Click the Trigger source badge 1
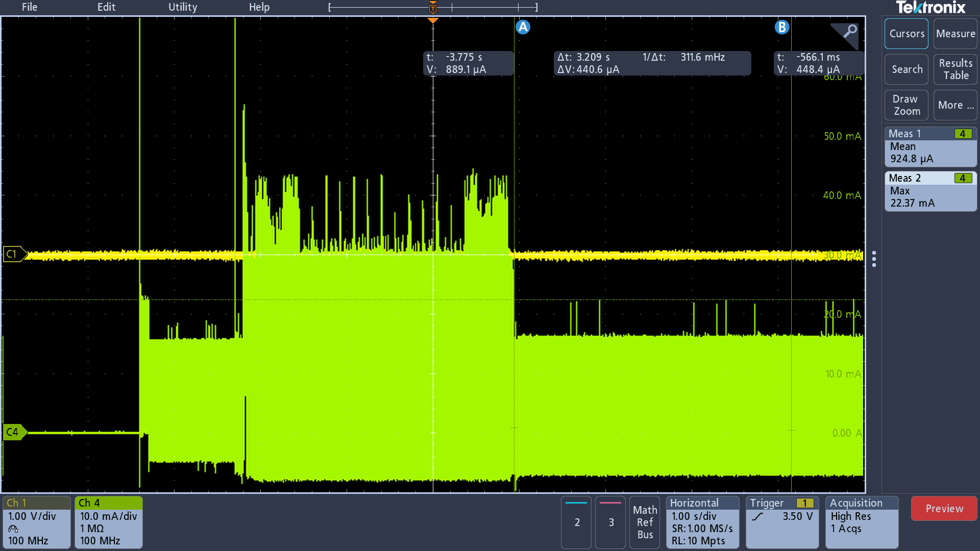The image size is (980, 551). (x=805, y=503)
